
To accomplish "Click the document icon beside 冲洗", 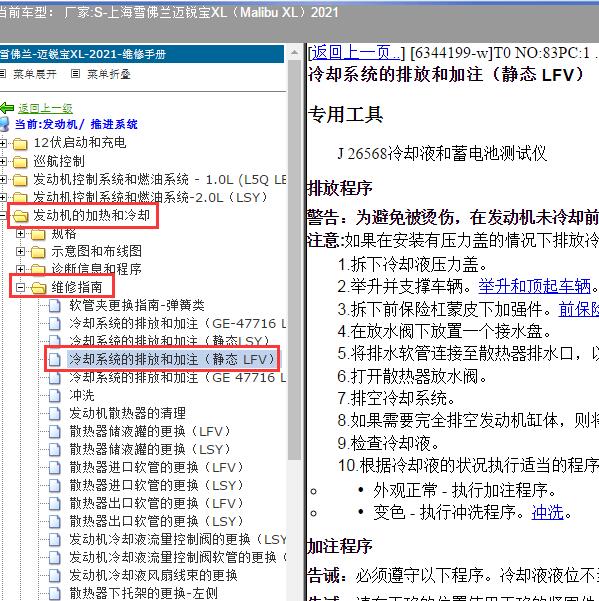I will [x=55, y=395].
